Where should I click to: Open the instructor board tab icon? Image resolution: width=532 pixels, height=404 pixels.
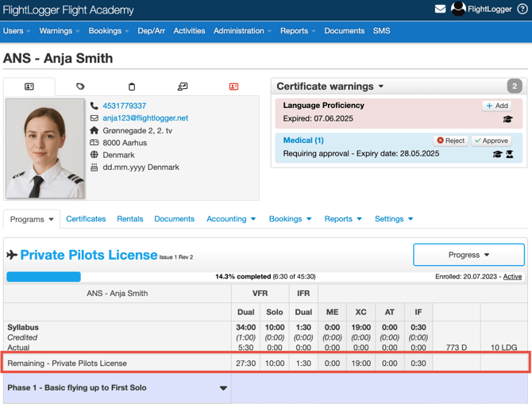click(x=183, y=87)
